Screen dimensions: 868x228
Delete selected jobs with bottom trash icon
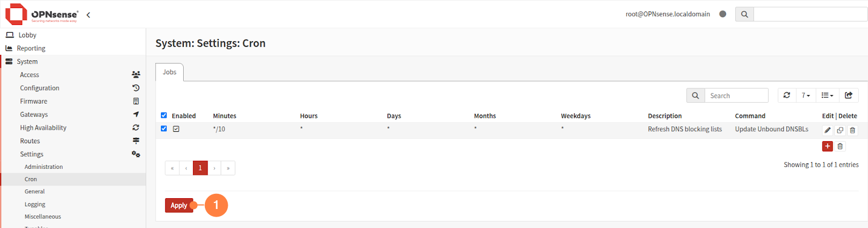pyautogui.click(x=840, y=146)
